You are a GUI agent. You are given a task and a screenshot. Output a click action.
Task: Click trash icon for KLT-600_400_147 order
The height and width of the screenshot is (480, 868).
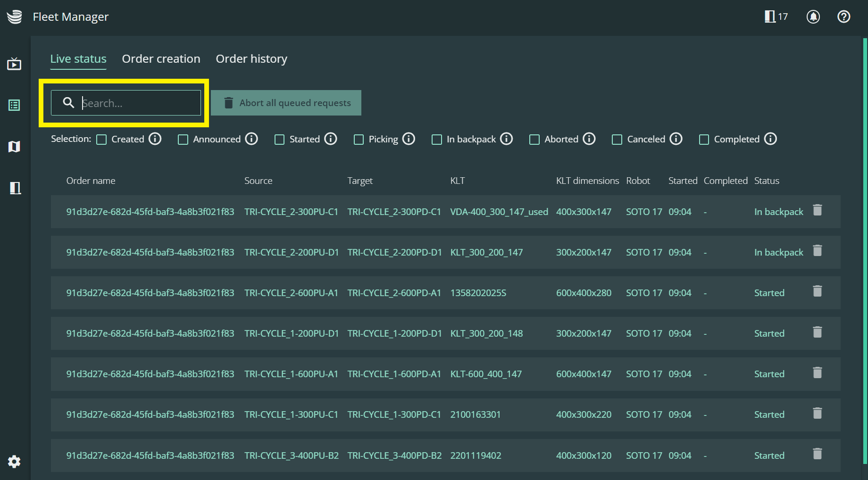(817, 373)
